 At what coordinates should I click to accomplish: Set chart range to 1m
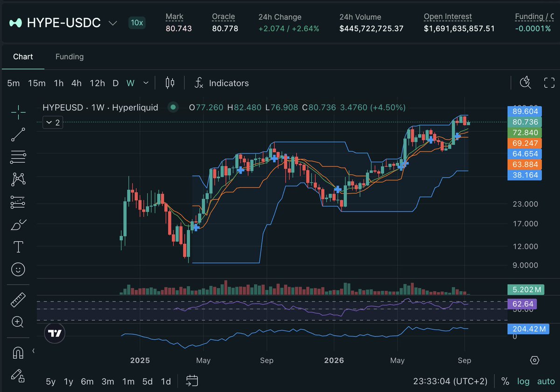[128, 381]
